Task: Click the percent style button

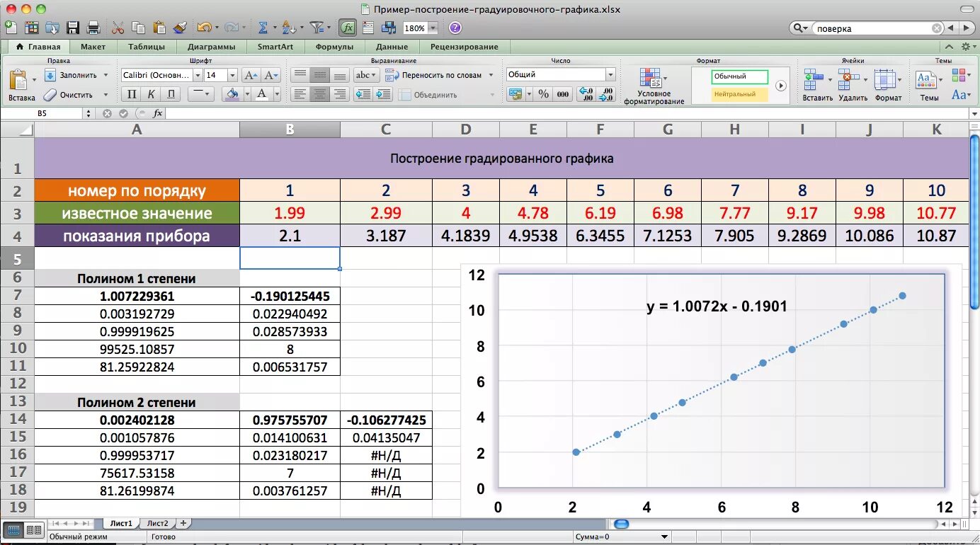Action: (543, 94)
